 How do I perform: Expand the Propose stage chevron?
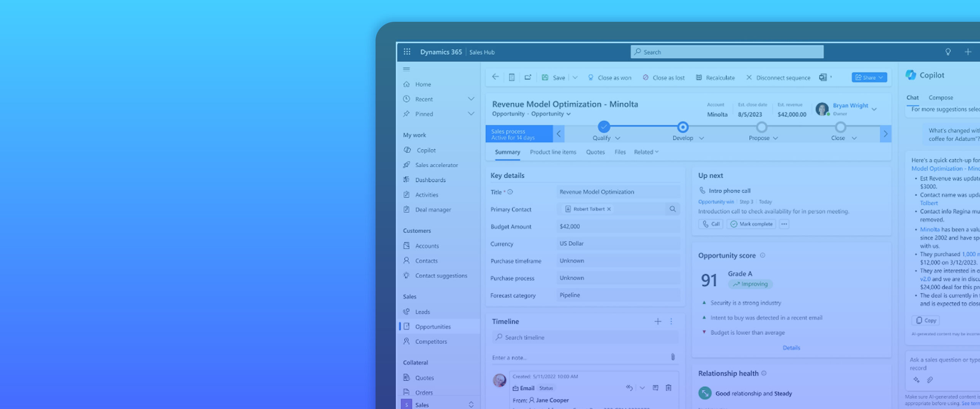[775, 138]
